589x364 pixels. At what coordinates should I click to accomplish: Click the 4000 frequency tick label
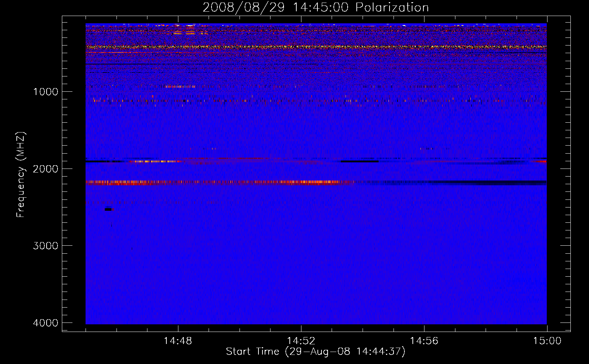(46, 323)
